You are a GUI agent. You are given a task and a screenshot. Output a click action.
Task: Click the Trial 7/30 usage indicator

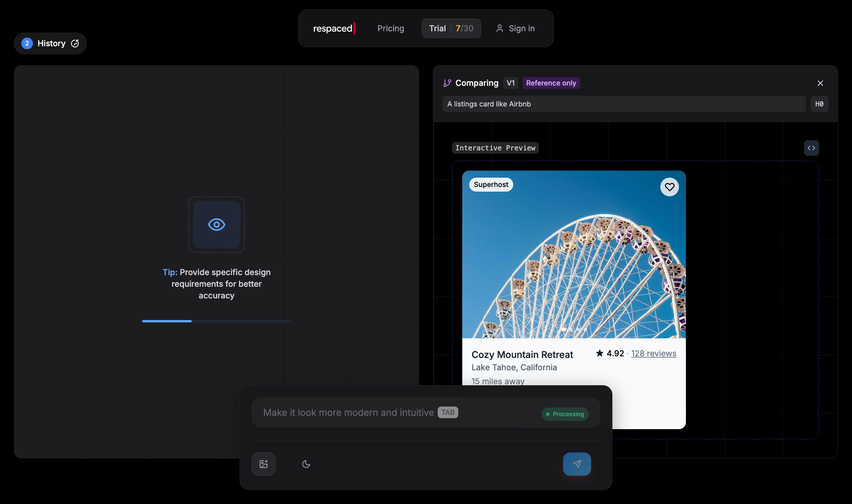pos(451,29)
